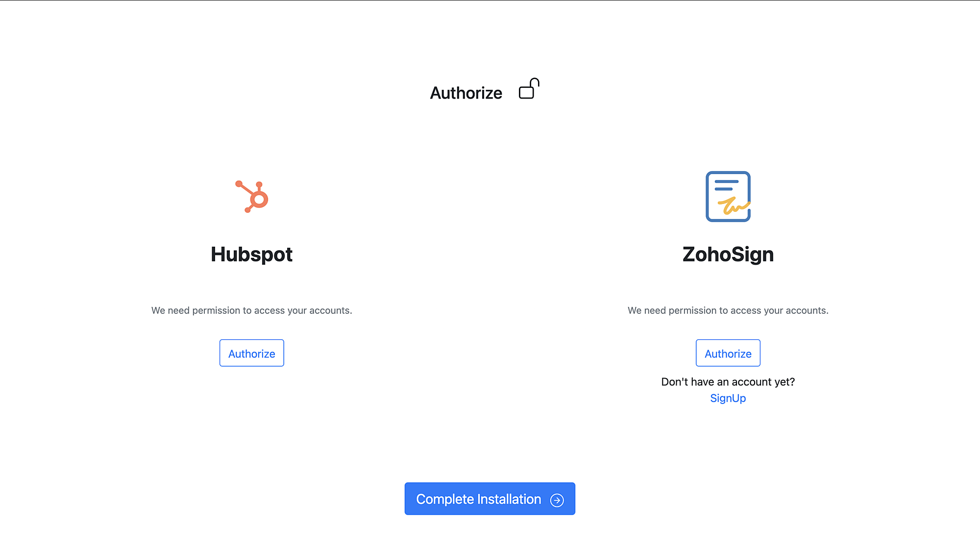The height and width of the screenshot is (560, 980).
Task: Click the permission message under Hubspot
Action: pos(252,310)
